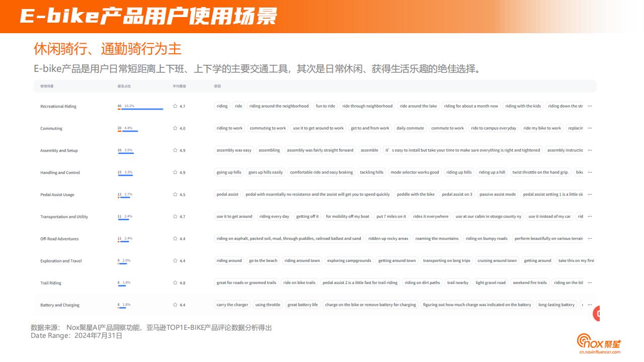Image resolution: width=644 pixels, height=362 pixels.
Task: Click the 4.7 rating in Recreational Riding row
Action: point(183,107)
